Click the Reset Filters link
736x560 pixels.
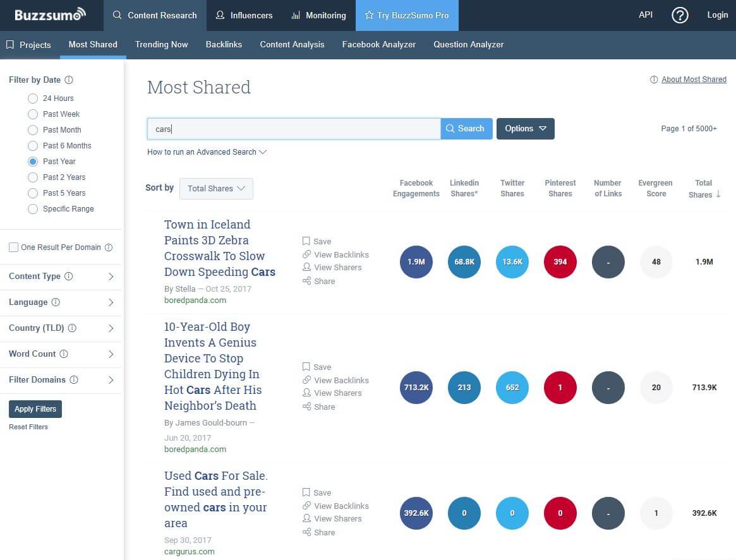coord(28,427)
